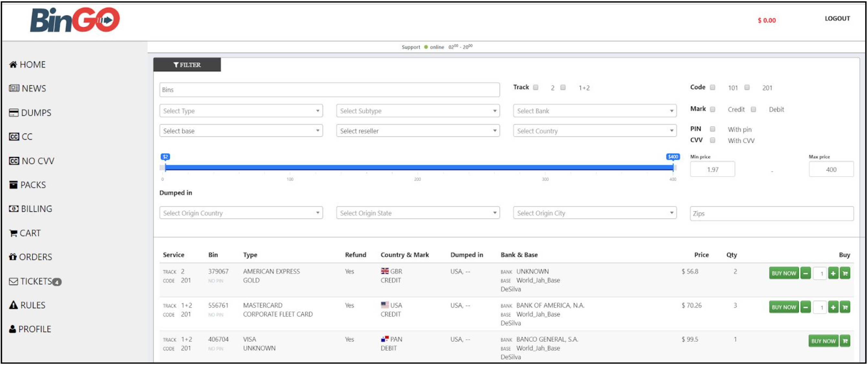
Task: Click the price slider track near 200
Action: (418, 168)
